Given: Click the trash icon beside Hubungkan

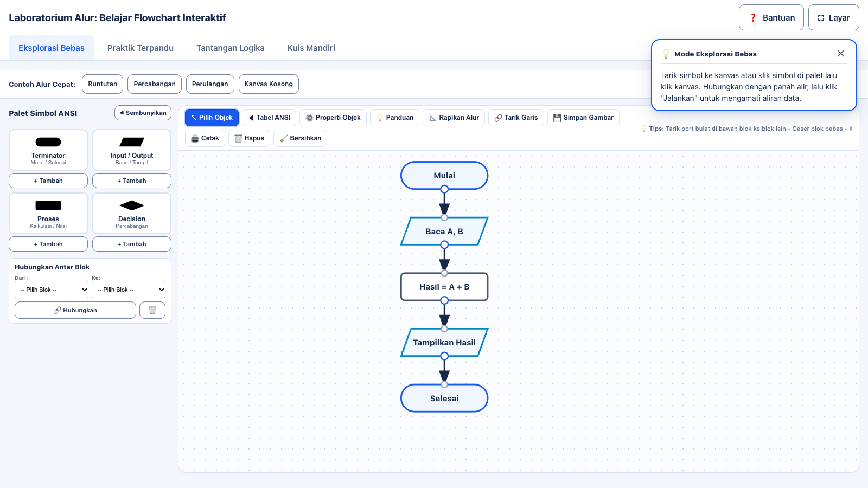Looking at the screenshot, I should point(152,310).
